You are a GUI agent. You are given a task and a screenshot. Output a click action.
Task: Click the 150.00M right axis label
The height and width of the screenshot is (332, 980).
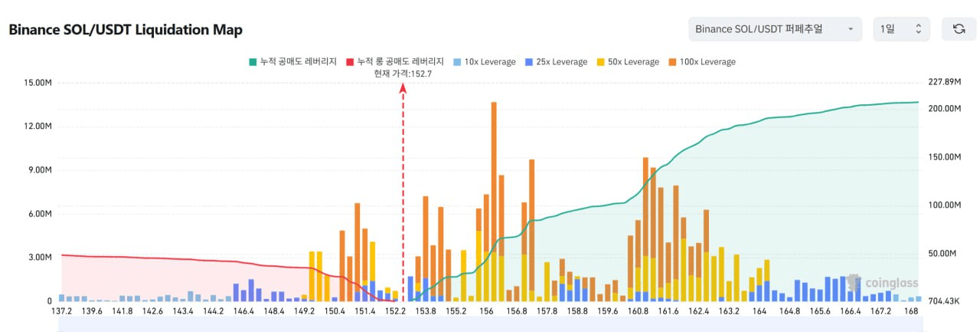click(943, 157)
